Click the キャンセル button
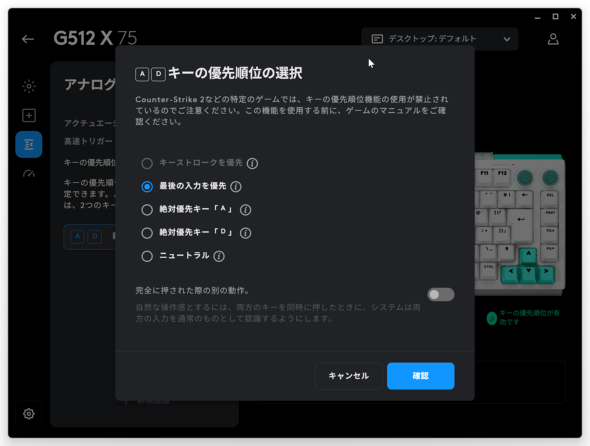The height and width of the screenshot is (446, 590). click(x=348, y=376)
